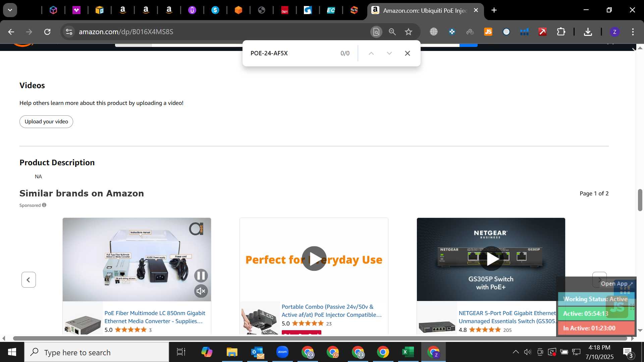This screenshot has height=362, width=644.
Task: Click the horizontal page scrollbar
Action: tap(320, 338)
